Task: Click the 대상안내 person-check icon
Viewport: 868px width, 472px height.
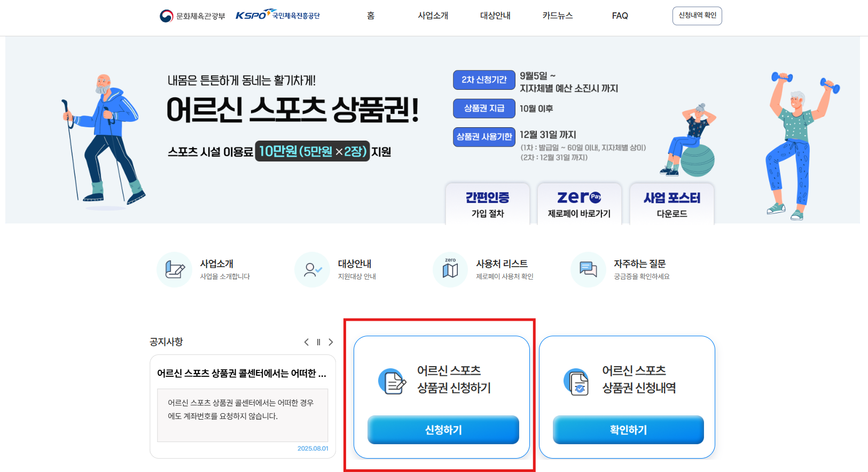Action: point(312,269)
